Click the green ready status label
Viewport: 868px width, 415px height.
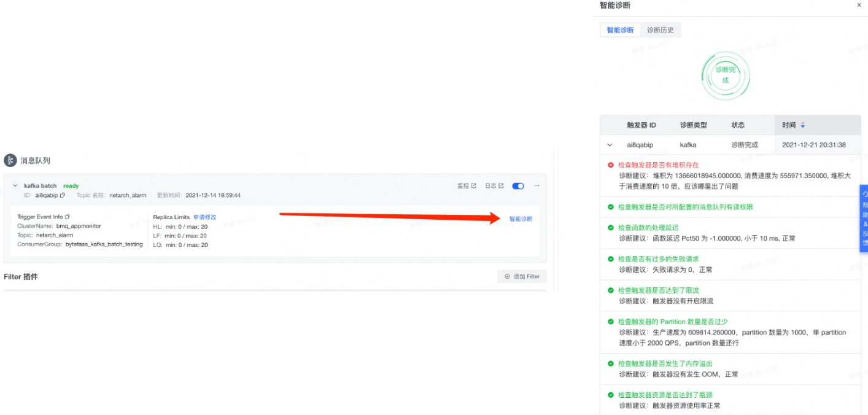click(x=71, y=185)
